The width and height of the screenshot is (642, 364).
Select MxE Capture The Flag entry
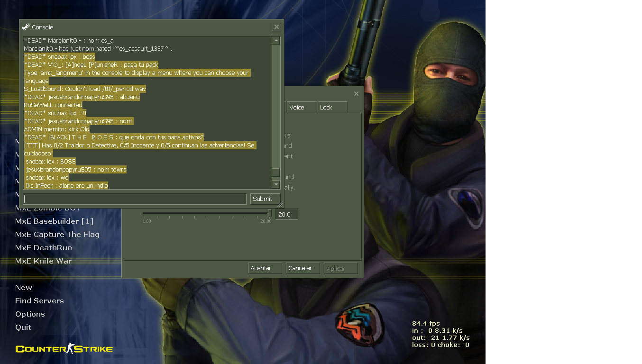tap(57, 235)
